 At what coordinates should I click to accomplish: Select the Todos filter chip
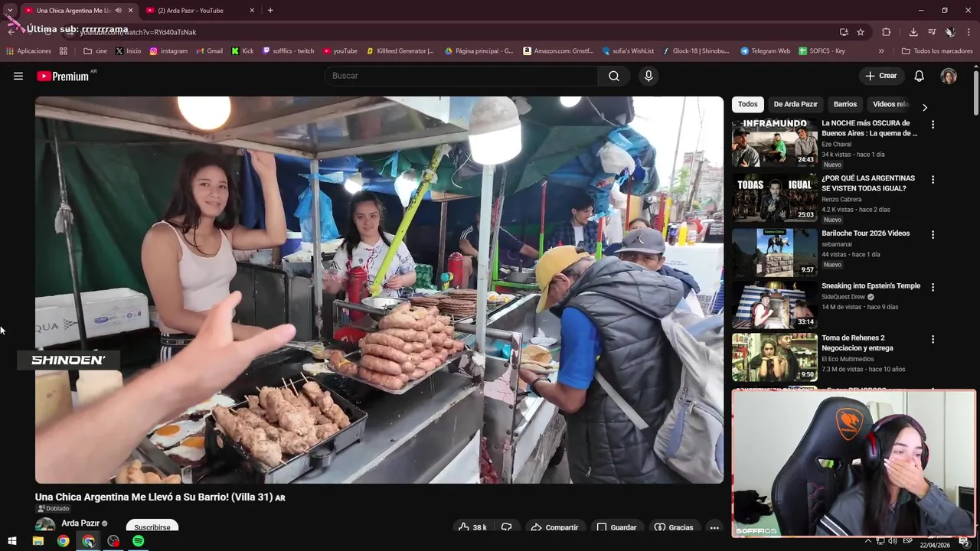pyautogui.click(x=748, y=104)
